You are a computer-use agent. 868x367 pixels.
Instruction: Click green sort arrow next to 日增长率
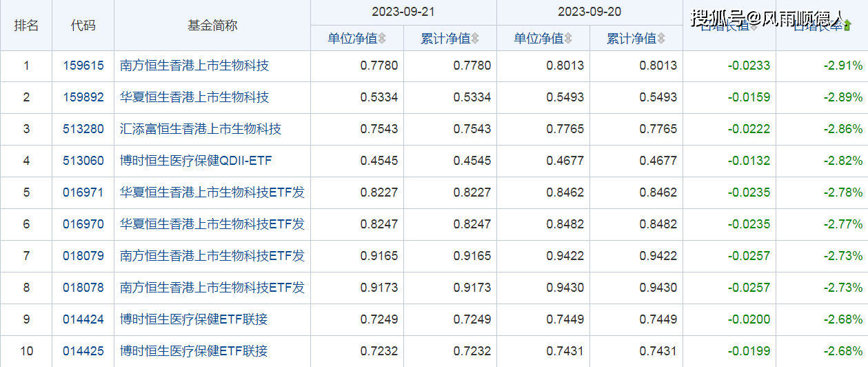[847, 26]
